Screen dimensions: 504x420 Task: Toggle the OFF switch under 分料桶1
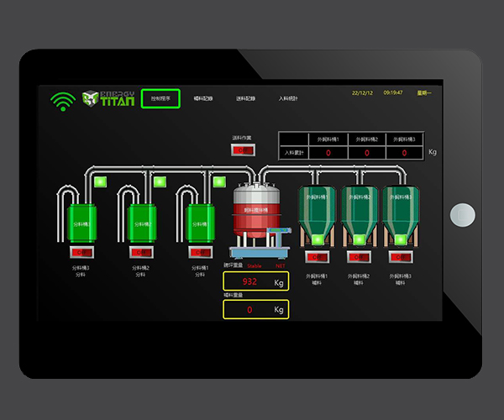tap(200, 252)
